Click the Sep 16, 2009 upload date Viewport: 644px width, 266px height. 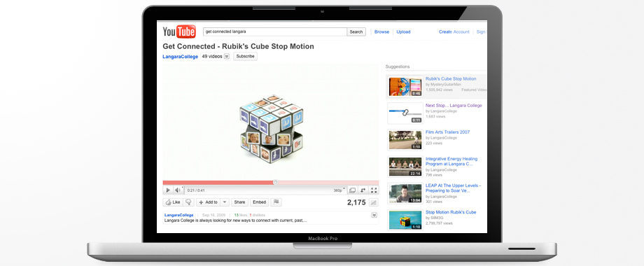click(x=214, y=215)
